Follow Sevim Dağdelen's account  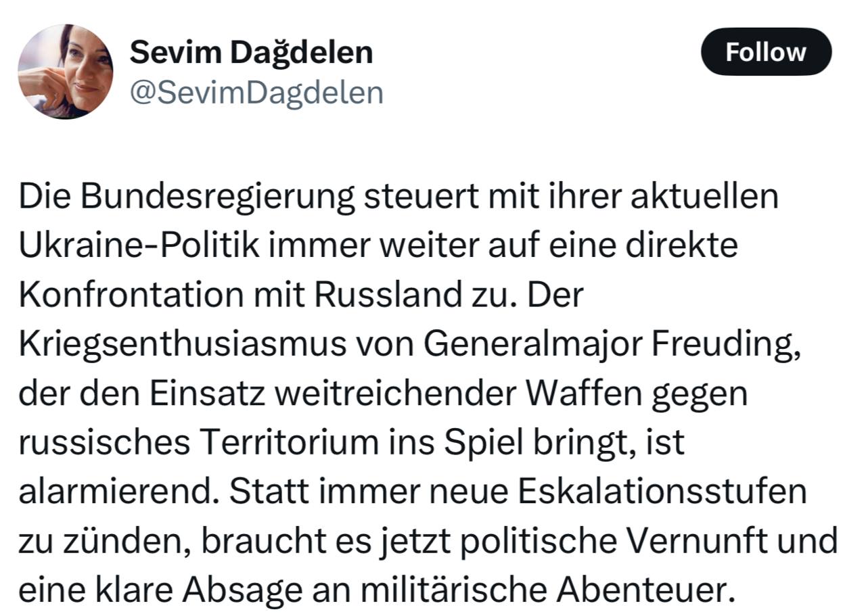coord(766,52)
